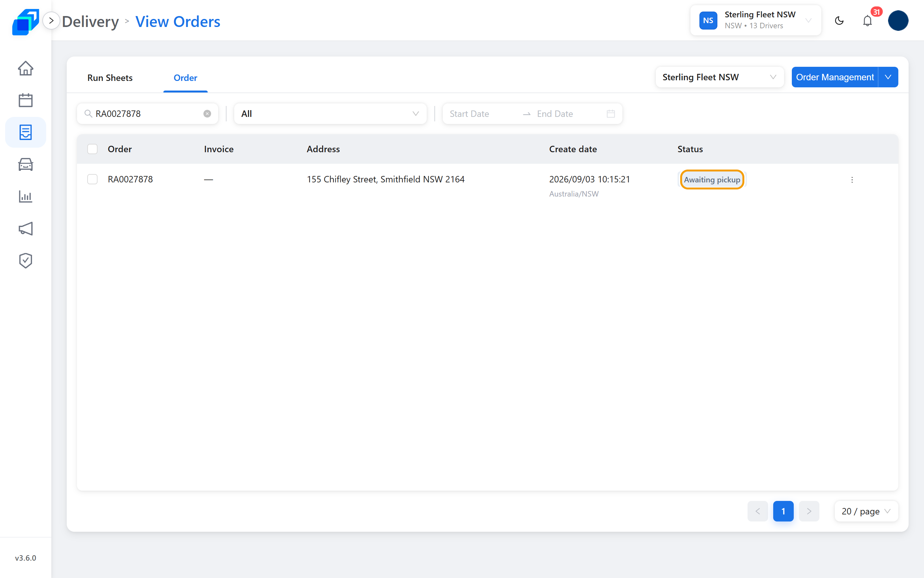924x578 pixels.
Task: Click the v3.6.0 version label
Action: (x=26, y=558)
